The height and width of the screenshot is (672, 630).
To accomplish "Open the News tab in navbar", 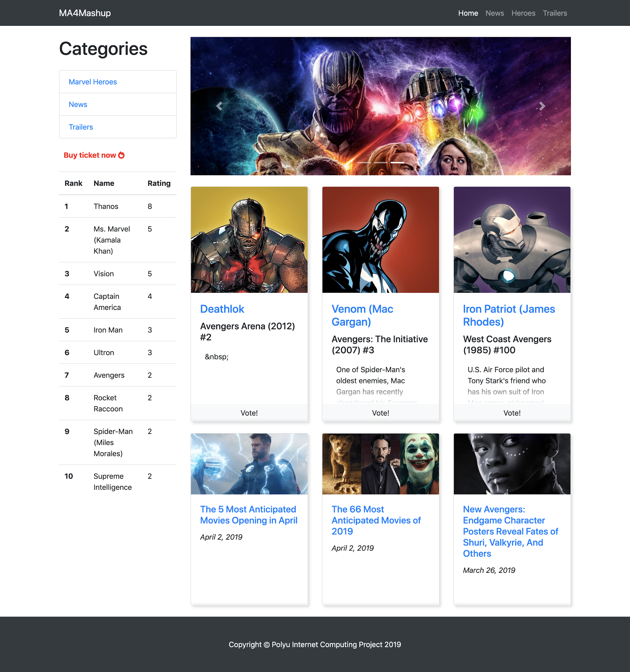I will [x=495, y=13].
